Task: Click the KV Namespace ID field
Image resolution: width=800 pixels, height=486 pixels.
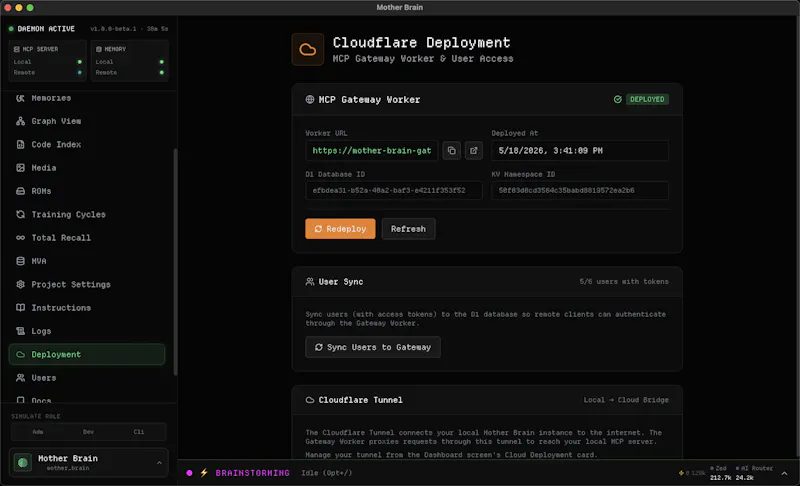Action: 580,190
